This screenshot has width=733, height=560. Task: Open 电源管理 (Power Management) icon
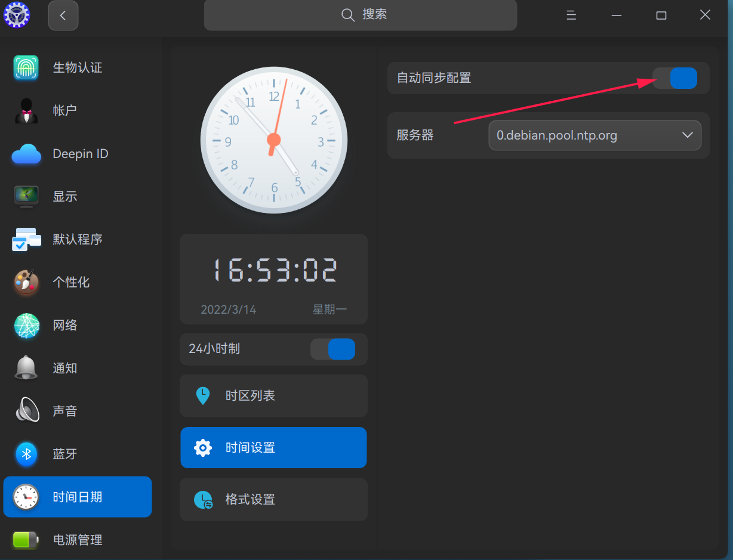coord(26,540)
